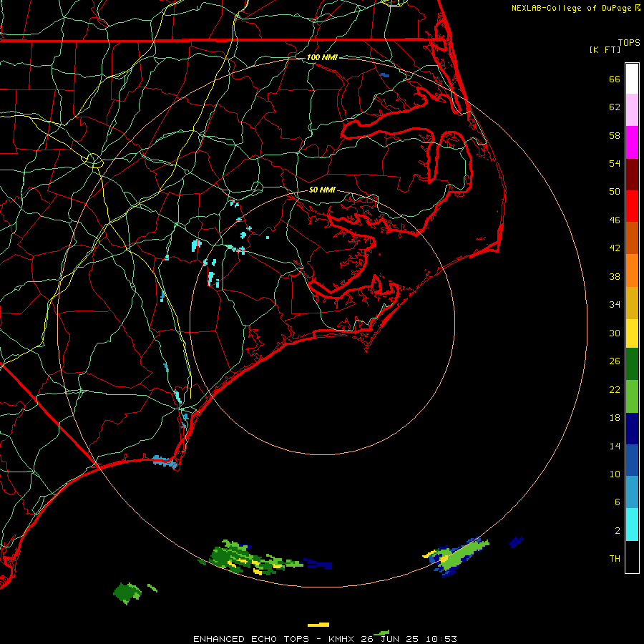Click the isolated green echo in bottom-left ocean

tap(127, 593)
